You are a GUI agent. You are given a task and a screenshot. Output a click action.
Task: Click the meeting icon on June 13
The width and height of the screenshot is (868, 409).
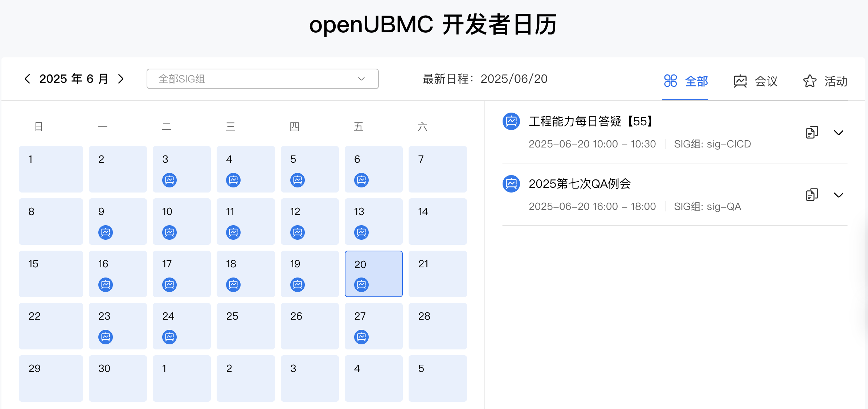(x=361, y=232)
